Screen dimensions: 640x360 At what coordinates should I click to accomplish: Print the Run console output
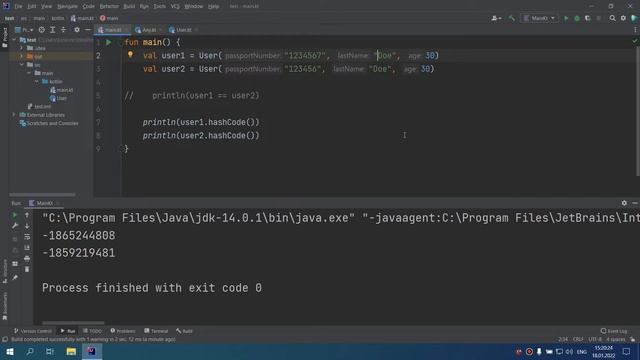(27, 258)
